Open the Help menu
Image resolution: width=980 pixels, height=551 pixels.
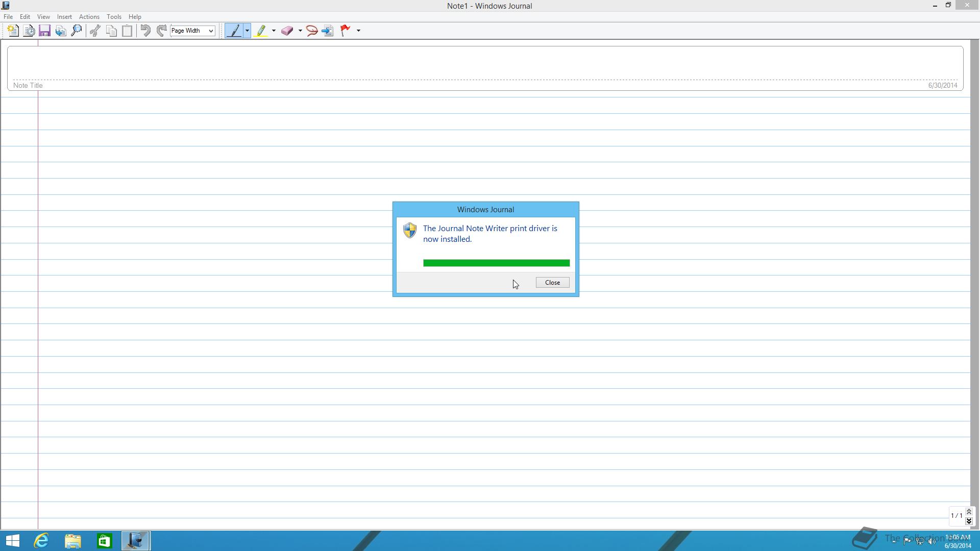click(135, 17)
